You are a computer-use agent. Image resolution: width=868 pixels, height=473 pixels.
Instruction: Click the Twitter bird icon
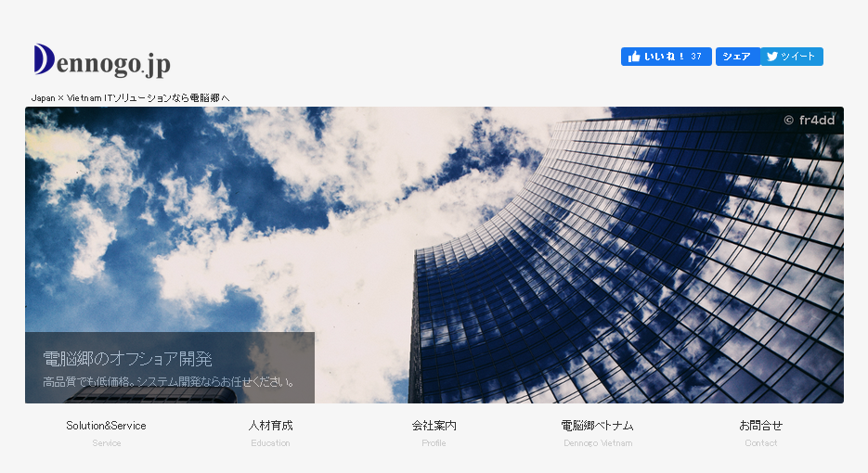click(771, 57)
